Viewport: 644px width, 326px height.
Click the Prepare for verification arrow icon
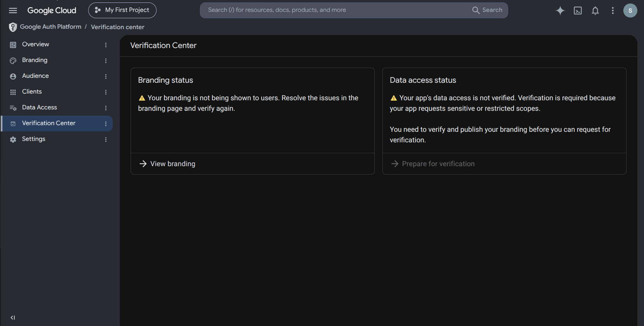pyautogui.click(x=395, y=164)
